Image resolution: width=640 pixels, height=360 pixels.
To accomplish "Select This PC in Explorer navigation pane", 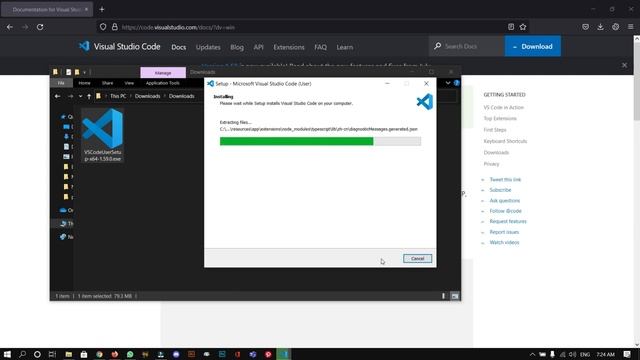I will pos(67,224).
